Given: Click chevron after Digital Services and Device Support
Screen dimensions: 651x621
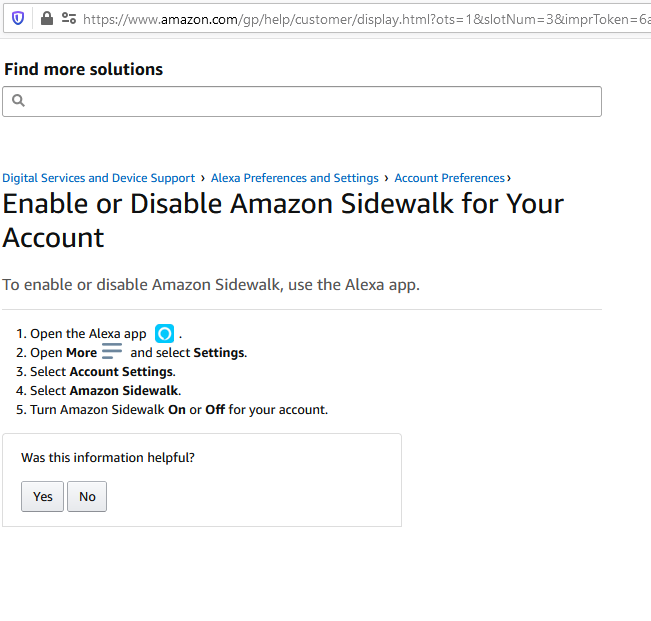Looking at the screenshot, I should tap(203, 178).
